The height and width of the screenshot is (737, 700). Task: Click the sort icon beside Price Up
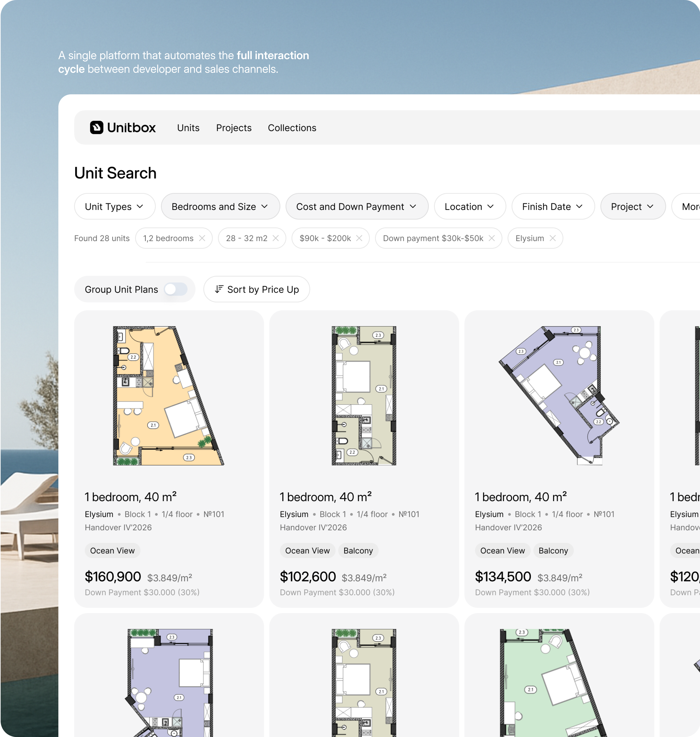[x=219, y=289]
